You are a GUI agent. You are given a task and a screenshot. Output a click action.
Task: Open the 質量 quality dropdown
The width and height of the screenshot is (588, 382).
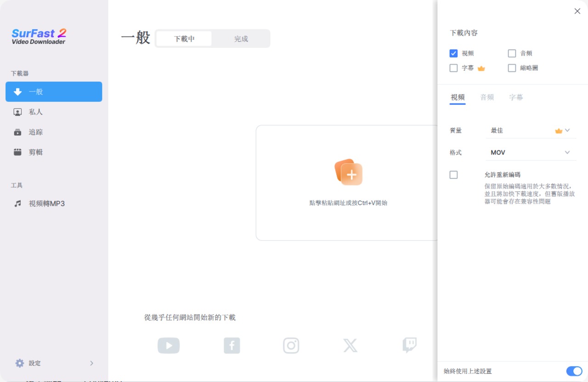click(531, 131)
